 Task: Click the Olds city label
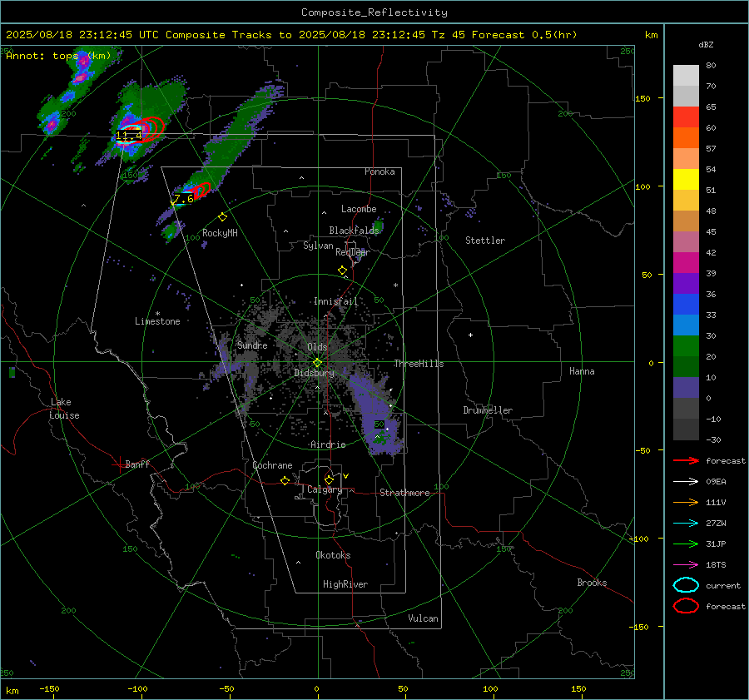pyautogui.click(x=317, y=347)
